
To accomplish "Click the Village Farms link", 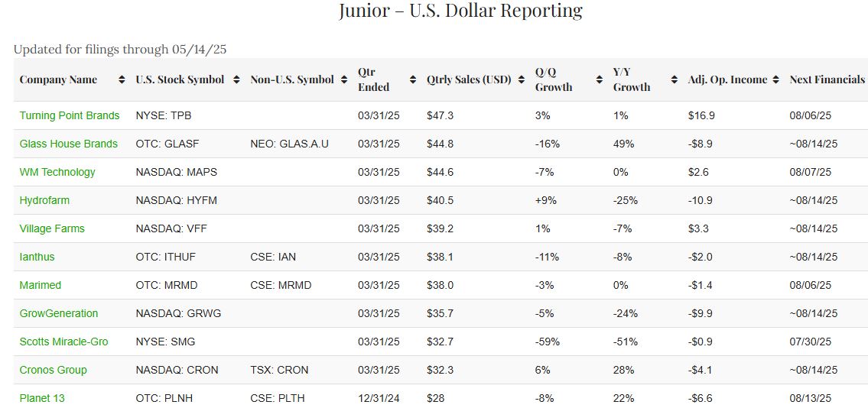I will point(52,228).
